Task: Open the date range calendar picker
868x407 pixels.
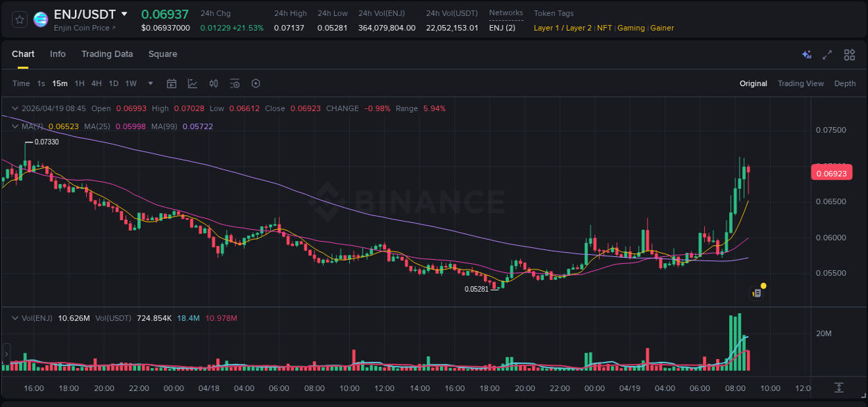Action: (172, 83)
